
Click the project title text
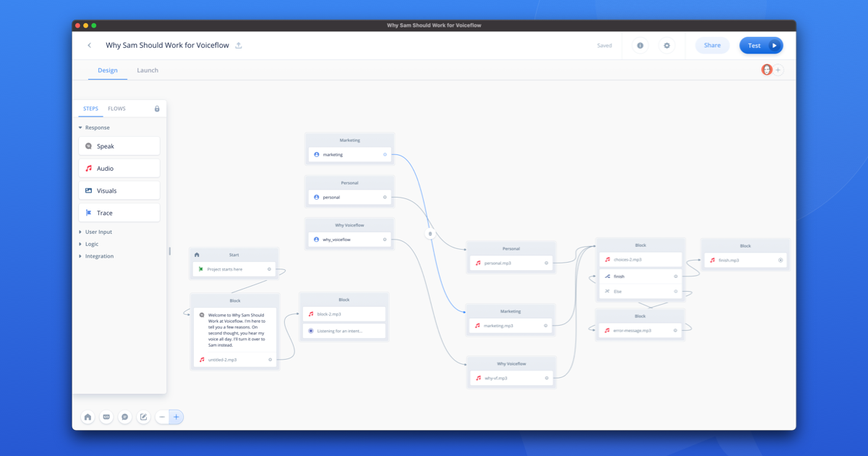point(167,46)
